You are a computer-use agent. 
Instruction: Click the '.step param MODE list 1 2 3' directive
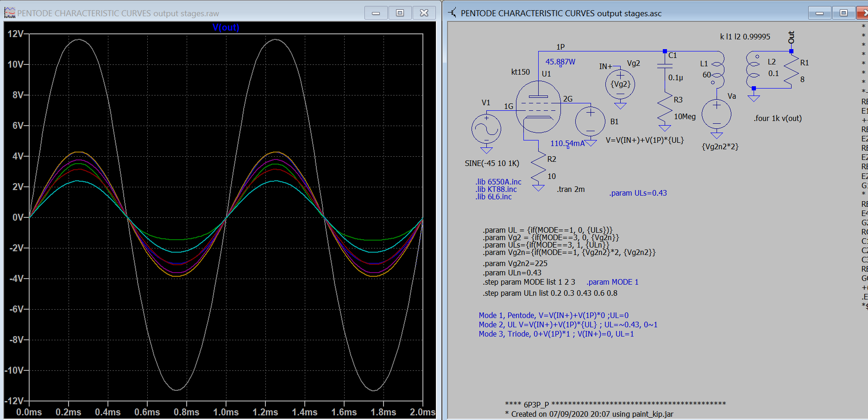(529, 282)
